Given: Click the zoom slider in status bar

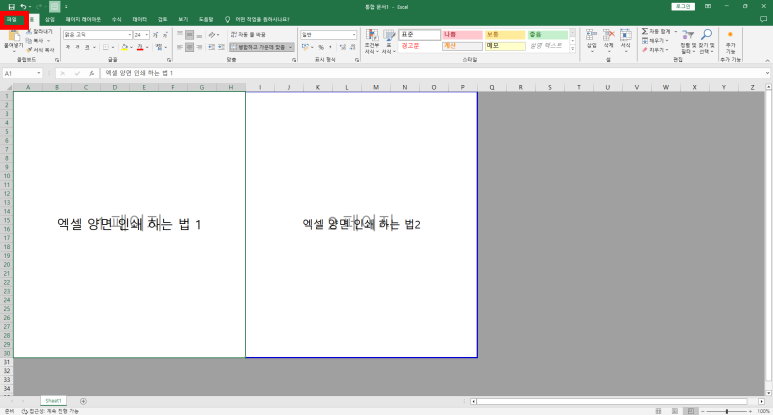Looking at the screenshot, I should (x=727, y=411).
